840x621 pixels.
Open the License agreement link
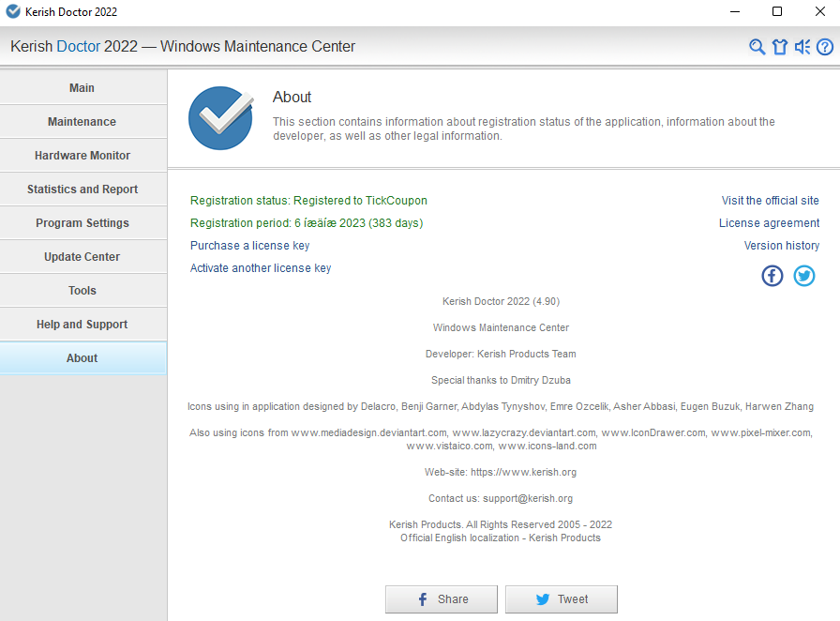pyautogui.click(x=769, y=223)
